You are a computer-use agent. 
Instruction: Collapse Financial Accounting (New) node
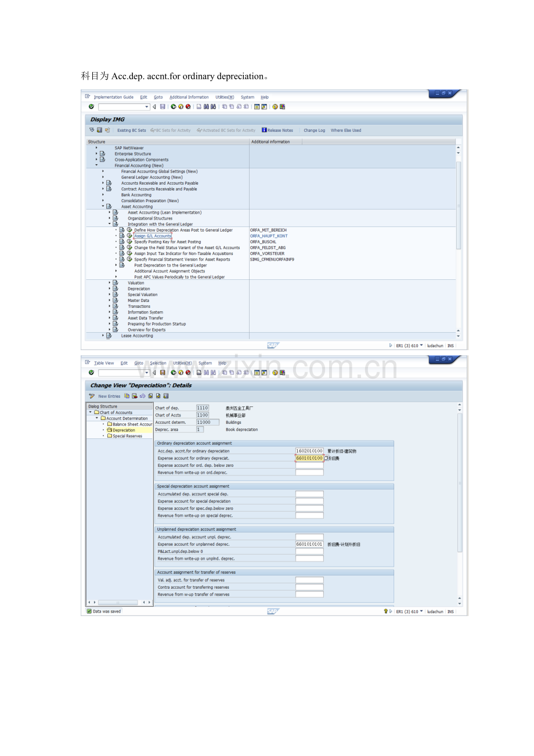click(x=96, y=165)
